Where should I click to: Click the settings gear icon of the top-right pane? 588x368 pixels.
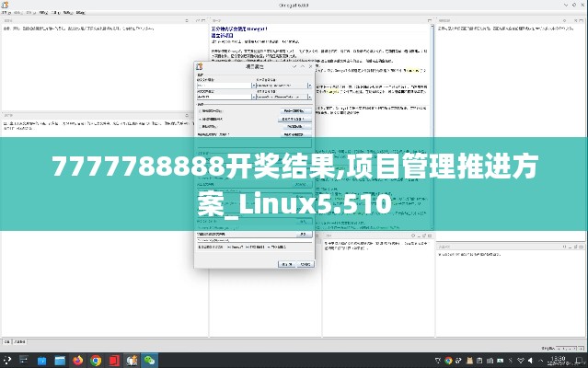pos(564,20)
